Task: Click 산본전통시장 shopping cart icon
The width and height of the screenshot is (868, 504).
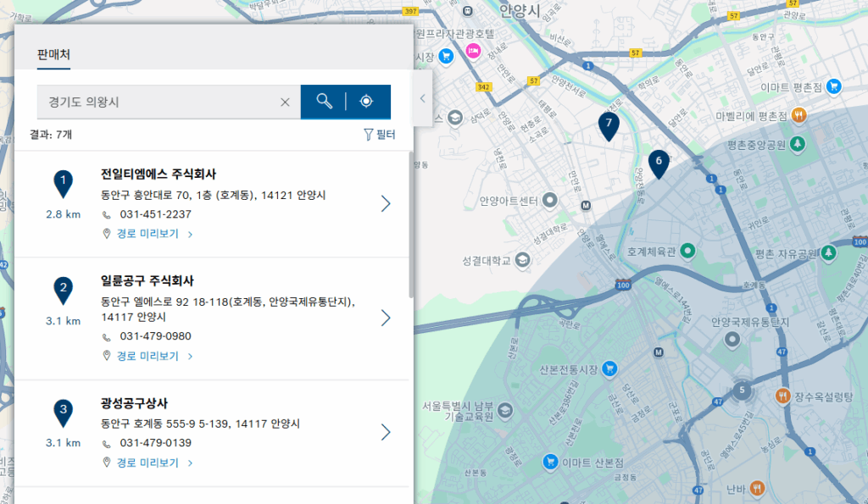Action: click(609, 368)
